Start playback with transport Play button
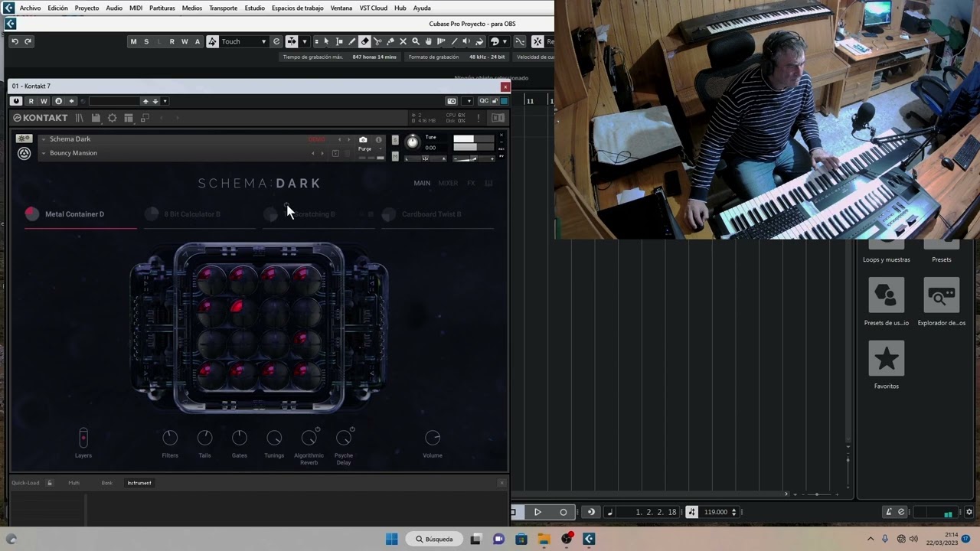The height and width of the screenshot is (551, 980). [x=537, y=512]
